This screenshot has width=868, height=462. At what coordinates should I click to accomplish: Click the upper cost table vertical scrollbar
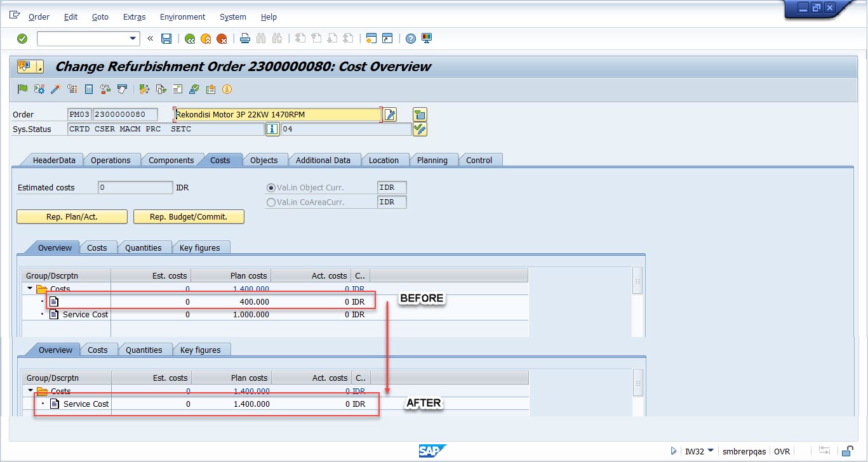pyautogui.click(x=638, y=280)
